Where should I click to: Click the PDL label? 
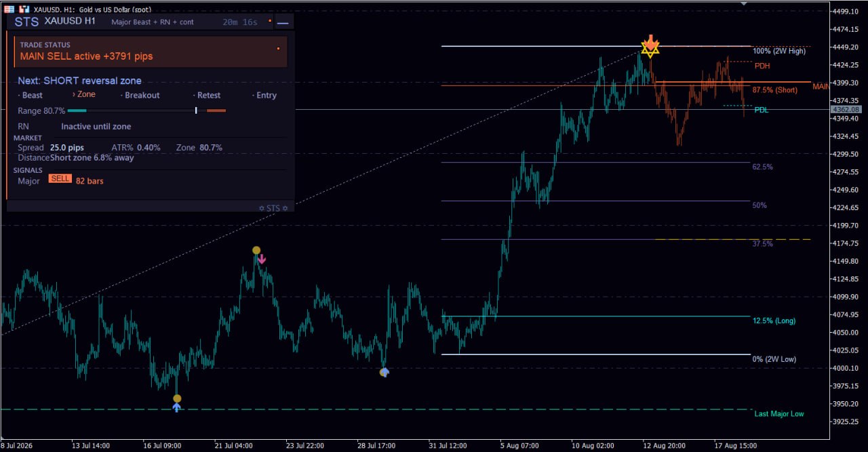(762, 110)
